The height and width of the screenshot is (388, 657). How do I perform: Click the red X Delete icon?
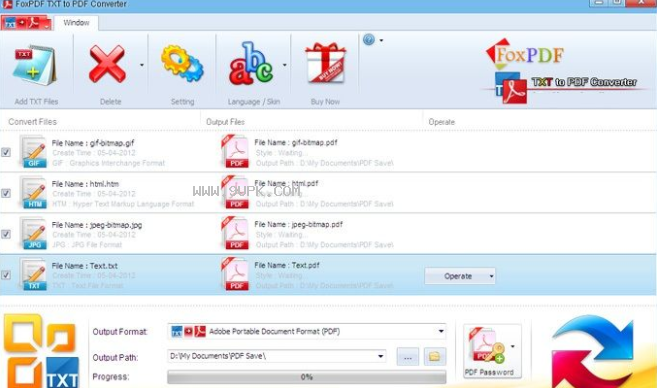pos(107,64)
